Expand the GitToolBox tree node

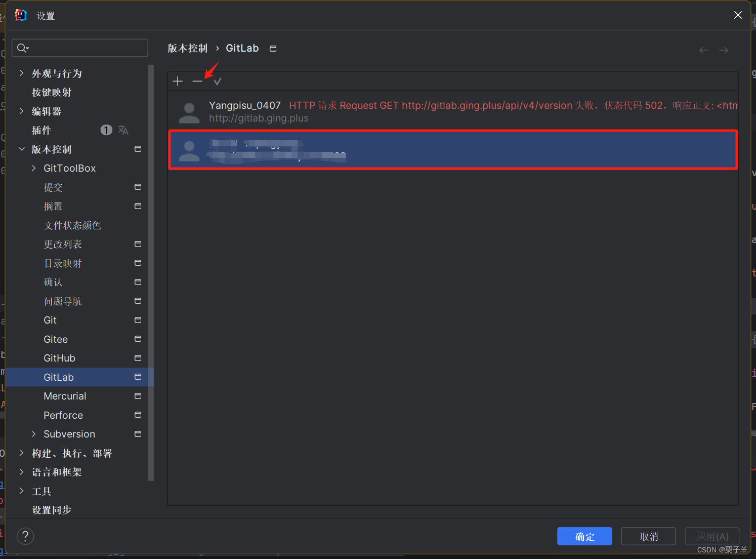click(33, 168)
